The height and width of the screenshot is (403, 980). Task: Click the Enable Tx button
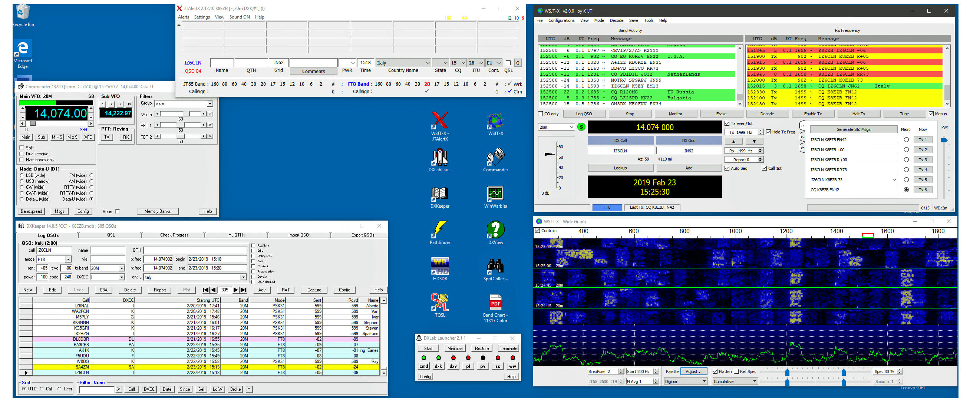(x=813, y=114)
